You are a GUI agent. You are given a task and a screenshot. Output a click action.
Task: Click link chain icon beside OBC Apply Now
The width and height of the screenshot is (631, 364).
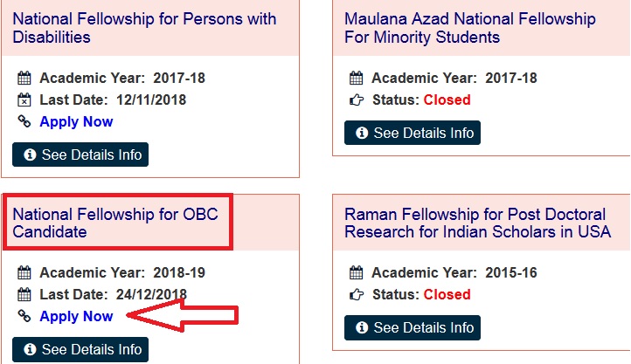pyautogui.click(x=24, y=316)
